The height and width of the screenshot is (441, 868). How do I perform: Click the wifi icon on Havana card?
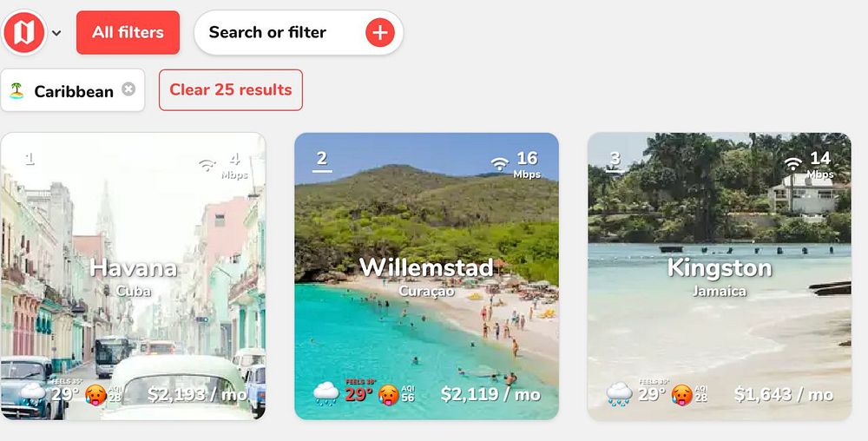(207, 164)
